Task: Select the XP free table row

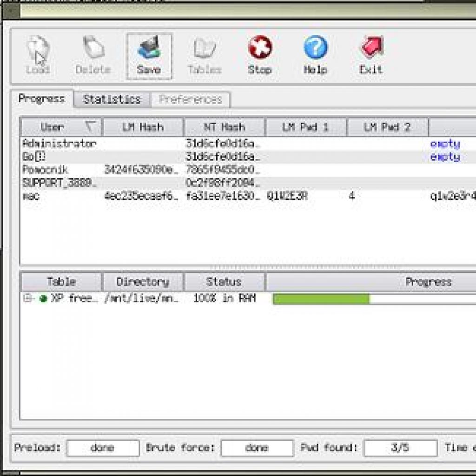Action: point(248,298)
